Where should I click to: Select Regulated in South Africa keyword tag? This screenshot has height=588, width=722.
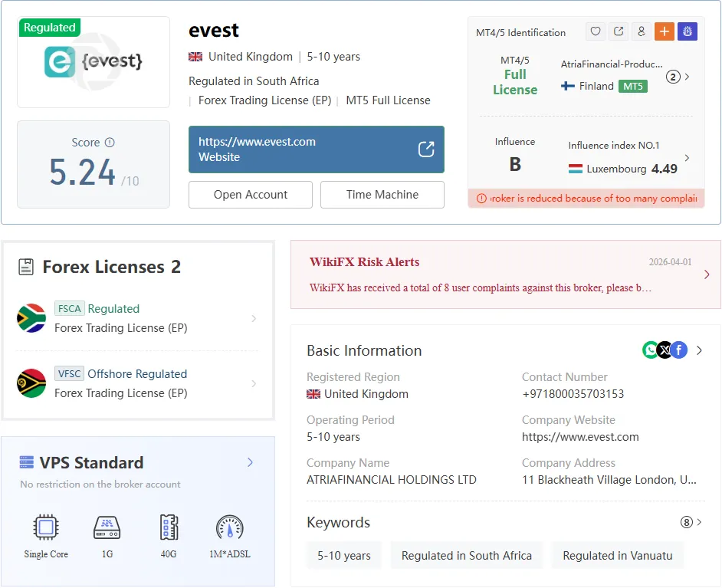(467, 555)
